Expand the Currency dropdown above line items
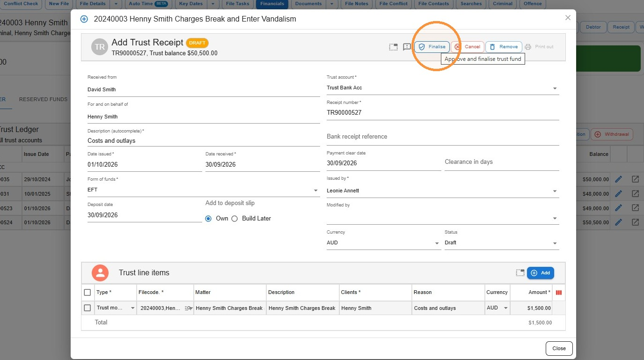 point(437,243)
